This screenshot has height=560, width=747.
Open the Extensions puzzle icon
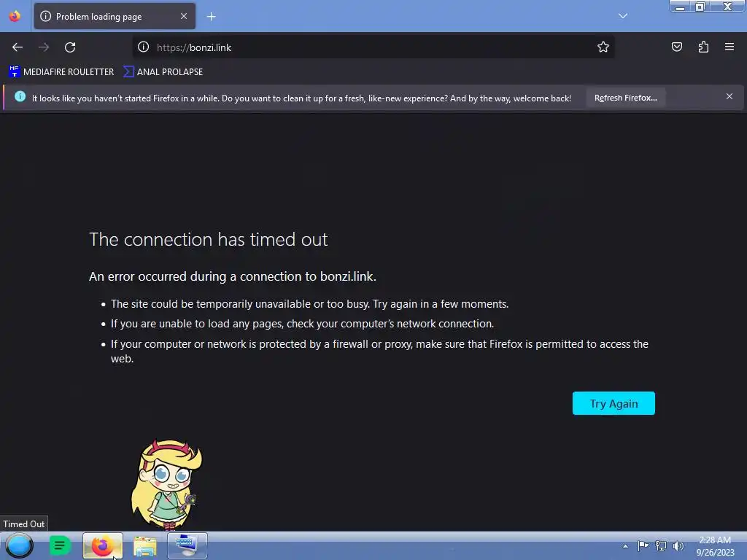click(x=703, y=47)
